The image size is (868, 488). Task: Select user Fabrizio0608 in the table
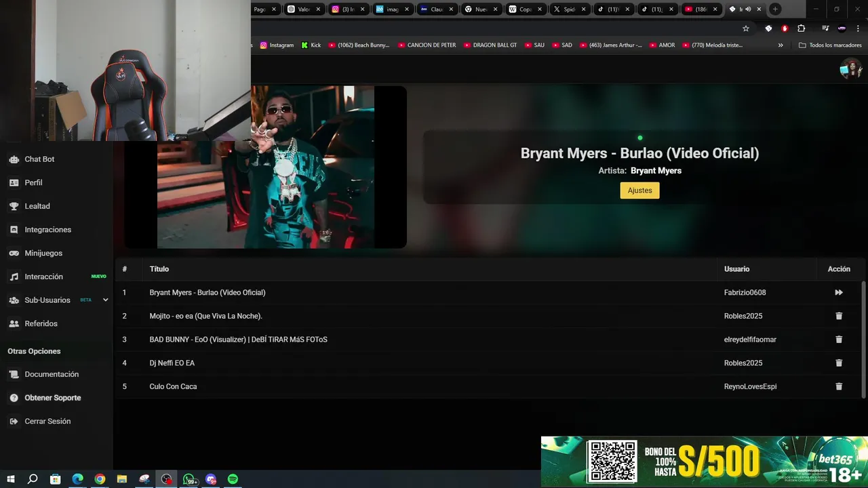tap(745, 293)
